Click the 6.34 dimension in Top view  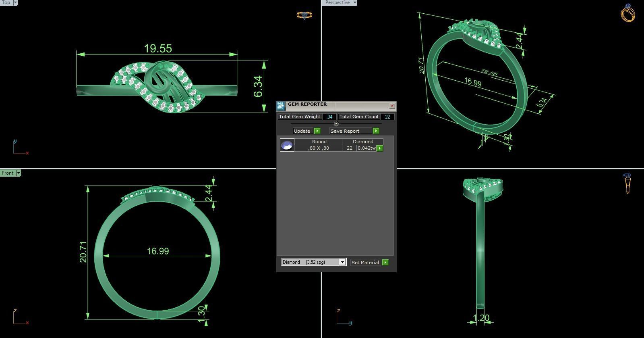[258, 86]
